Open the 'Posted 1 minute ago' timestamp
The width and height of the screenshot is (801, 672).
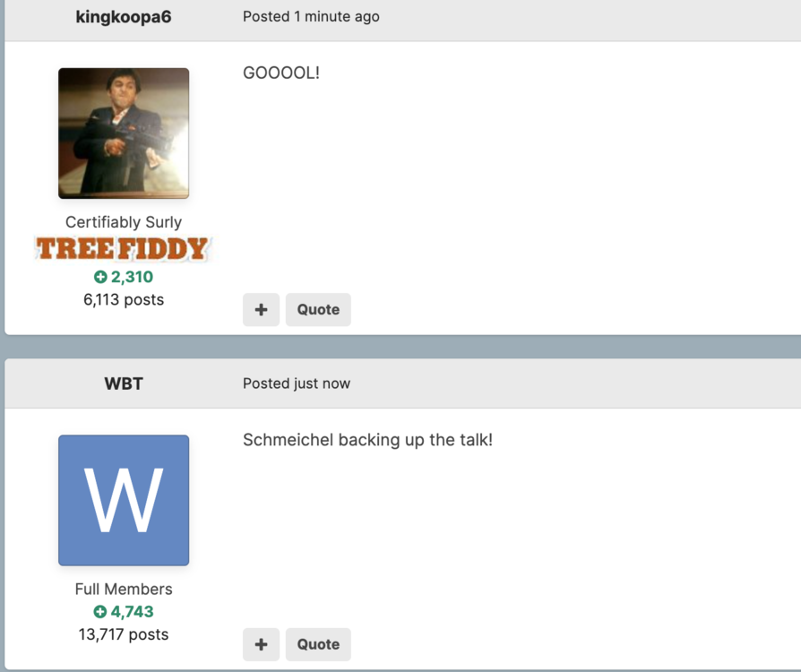(x=311, y=17)
